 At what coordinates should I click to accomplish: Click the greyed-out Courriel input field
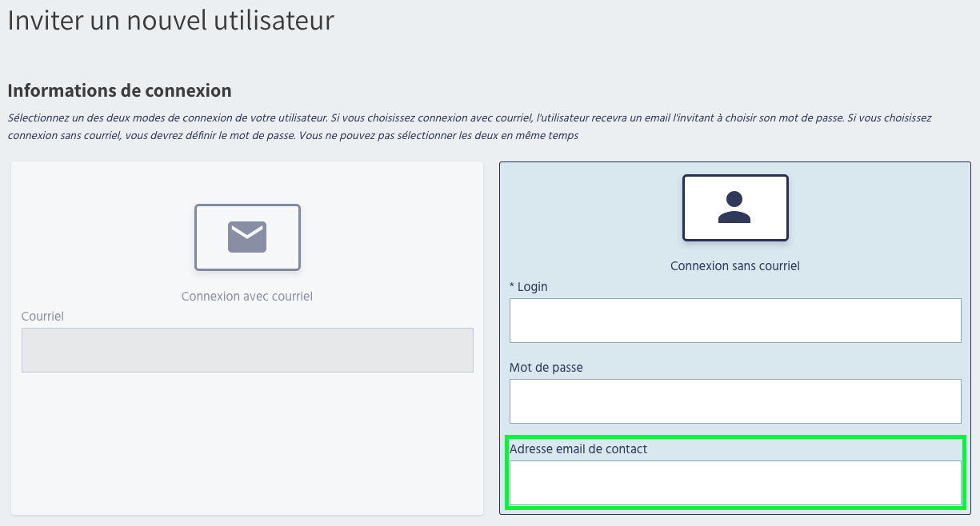(247, 350)
